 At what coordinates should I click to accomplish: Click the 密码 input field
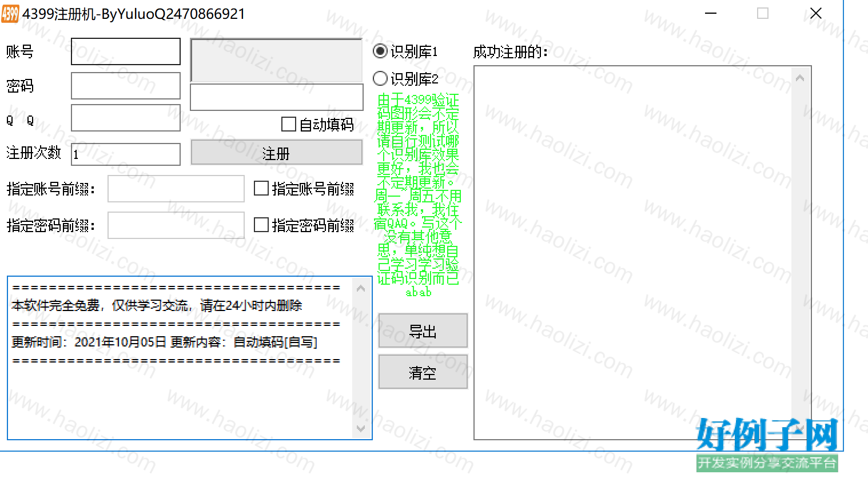point(126,86)
